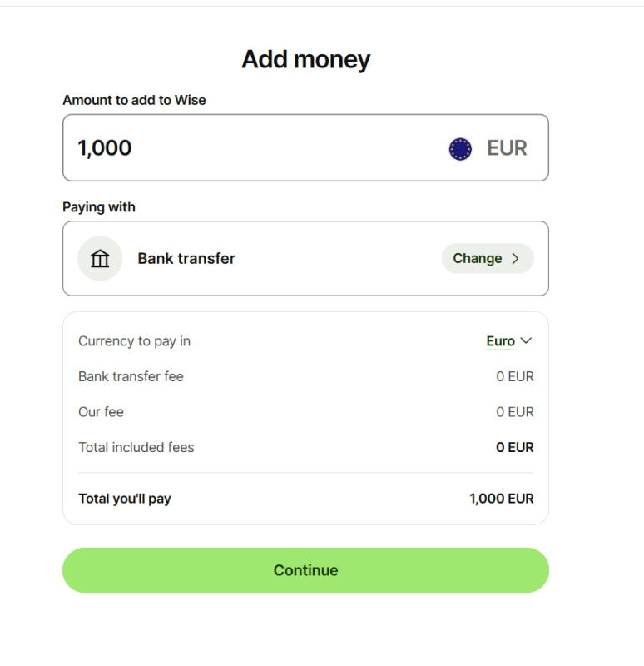Viewport: 644px width, 666px height.
Task: Click the Currency to pay in label
Action: (x=134, y=341)
